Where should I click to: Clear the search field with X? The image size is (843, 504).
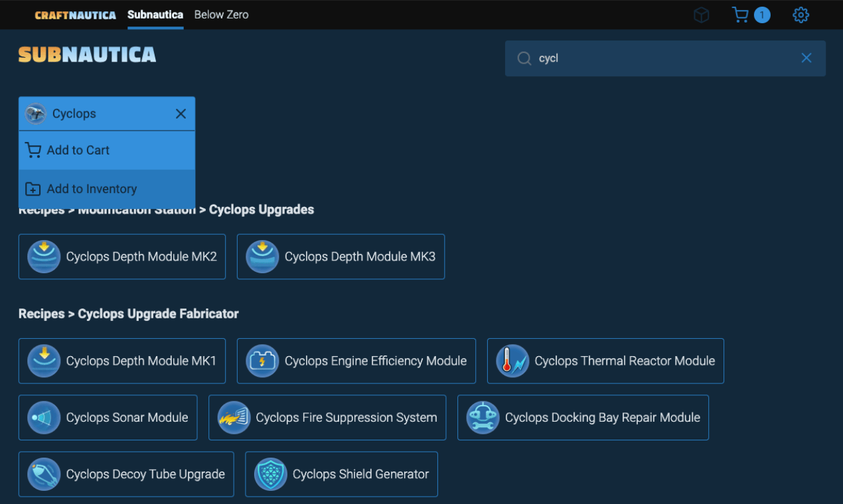click(x=806, y=58)
